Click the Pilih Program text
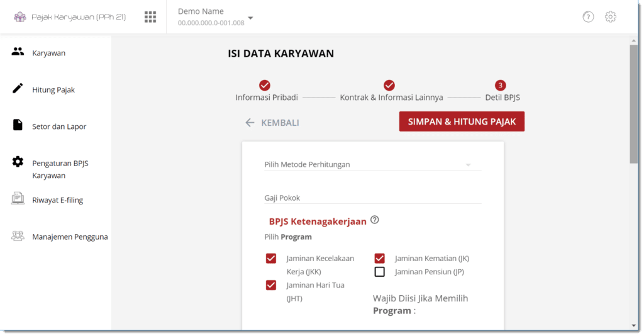The width and height of the screenshot is (644, 336). click(x=288, y=237)
